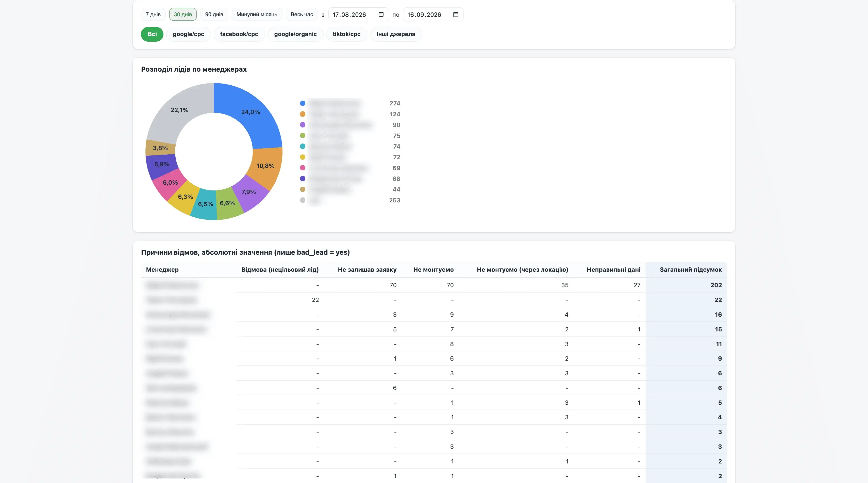This screenshot has width=868, height=483.
Task: Click the Менеджер column header
Action: 162,270
